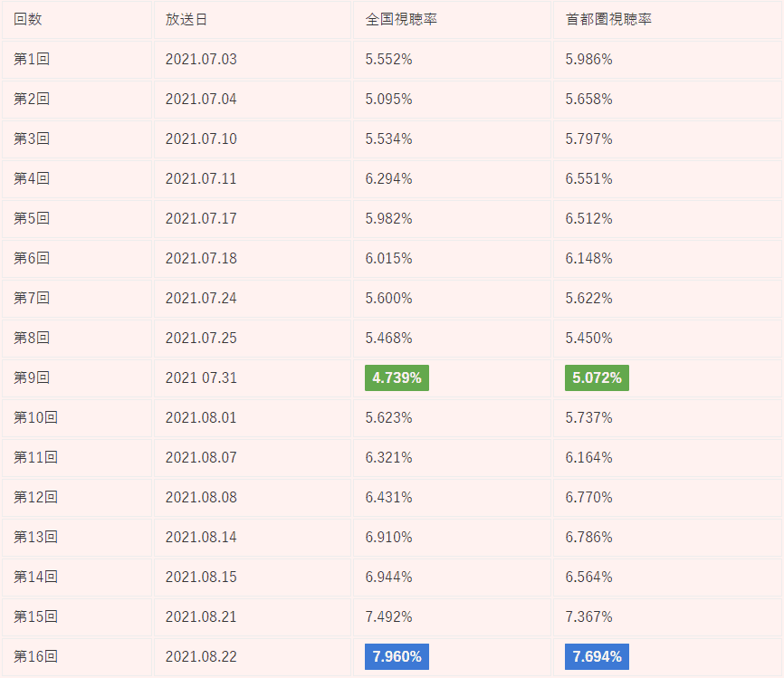Click the green 4.739% highlighted rating
Viewport: 784px width, 678px height.
[397, 377]
